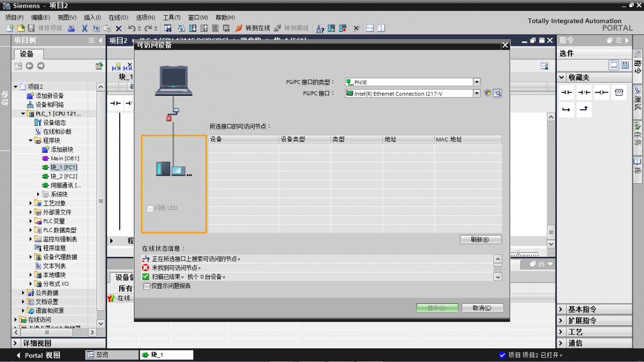Open the Intel(R) Ethernet Connection interface dropdown

pos(476,93)
